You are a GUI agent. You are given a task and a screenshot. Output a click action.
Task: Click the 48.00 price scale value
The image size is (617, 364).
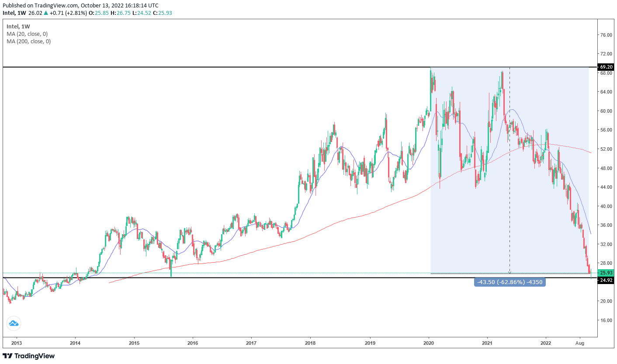coord(606,168)
